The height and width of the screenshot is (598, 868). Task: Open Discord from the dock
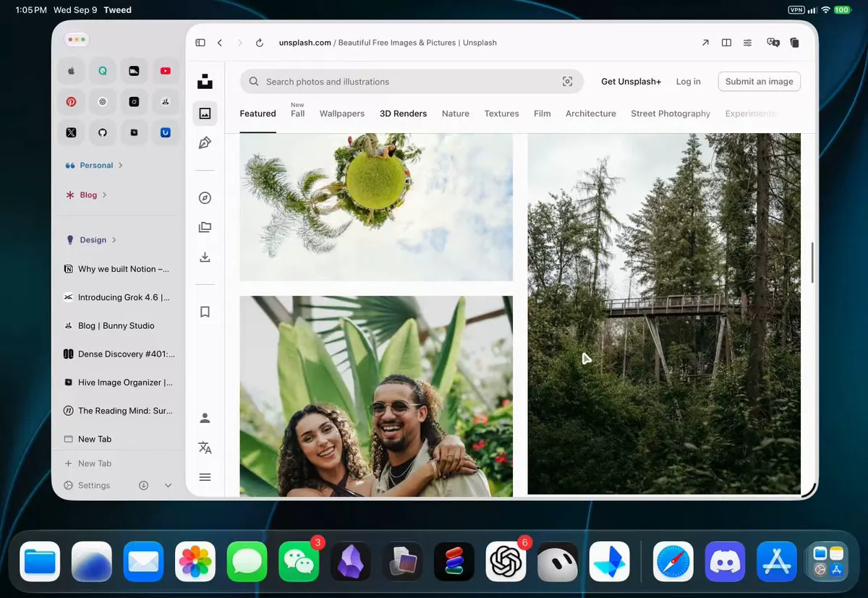(725, 561)
